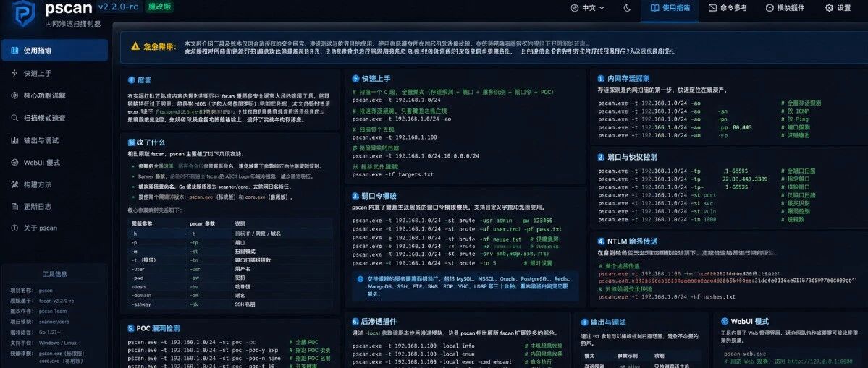
Task: Click the 1. 内网存活探测 heading
Action: click(x=623, y=79)
